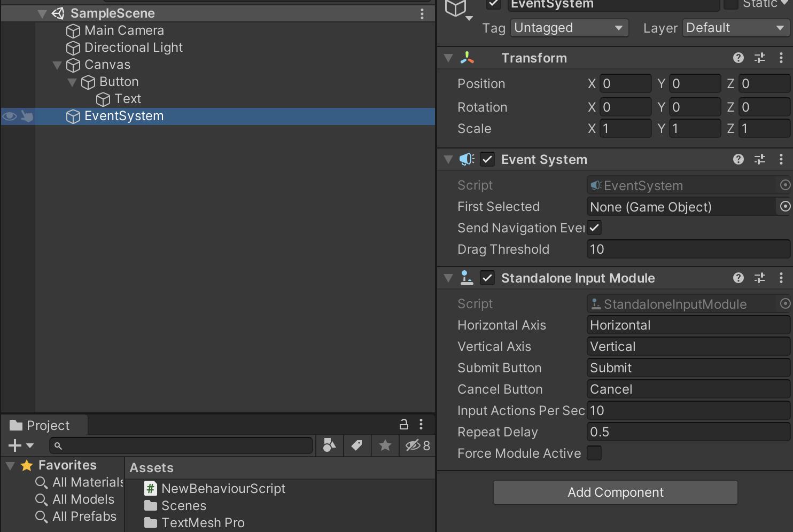Switch to the Project tab
The width and height of the screenshot is (793, 532).
[x=44, y=425]
